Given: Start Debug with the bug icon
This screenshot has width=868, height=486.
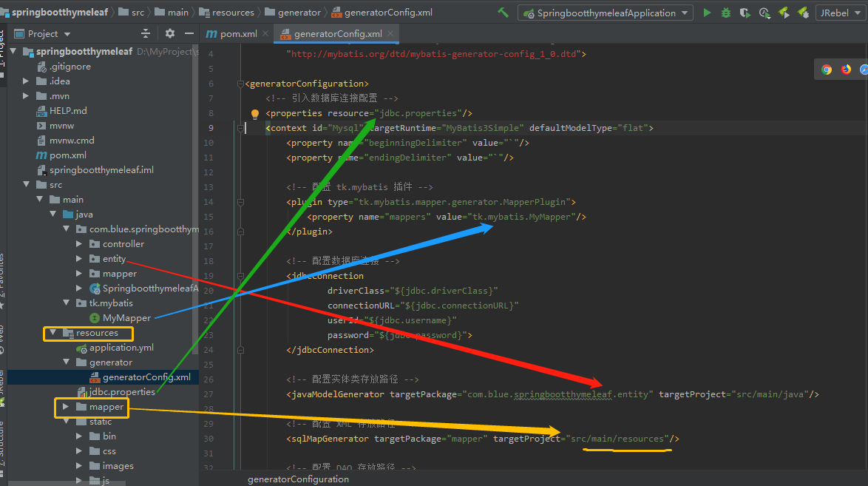Looking at the screenshot, I should click(726, 13).
